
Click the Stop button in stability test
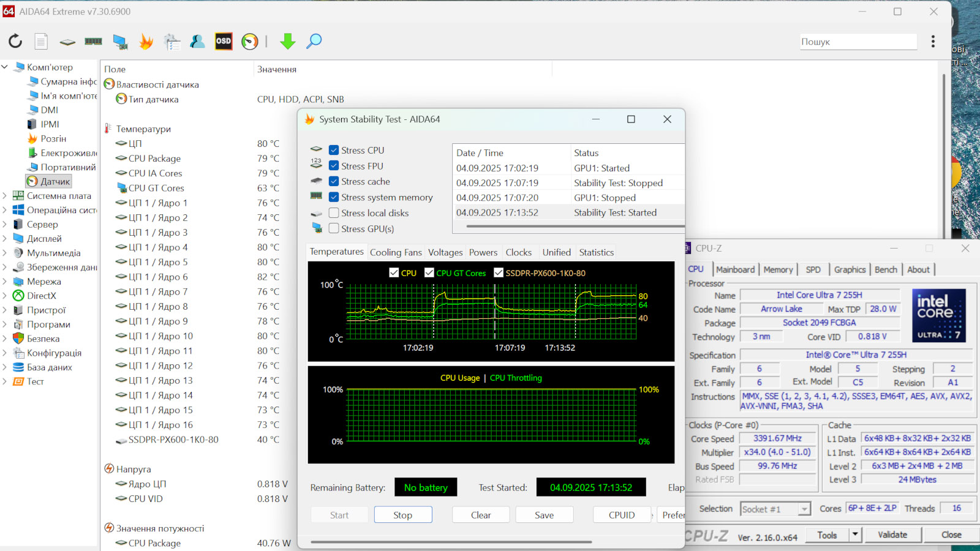[x=403, y=515]
